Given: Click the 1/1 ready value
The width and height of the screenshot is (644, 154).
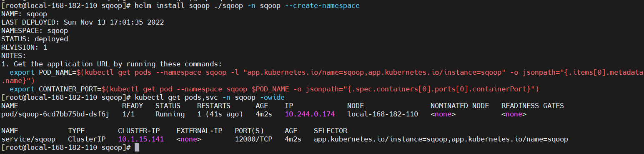Looking at the screenshot, I should [x=128, y=114].
